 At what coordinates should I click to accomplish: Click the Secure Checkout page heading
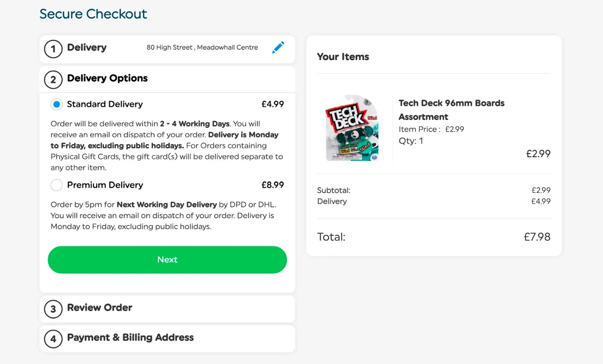[93, 14]
